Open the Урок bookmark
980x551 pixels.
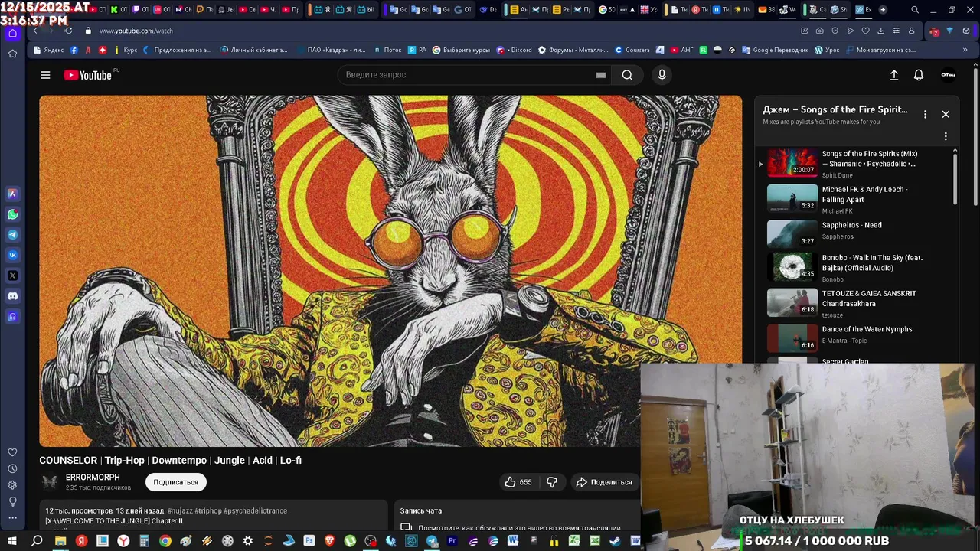click(x=827, y=50)
